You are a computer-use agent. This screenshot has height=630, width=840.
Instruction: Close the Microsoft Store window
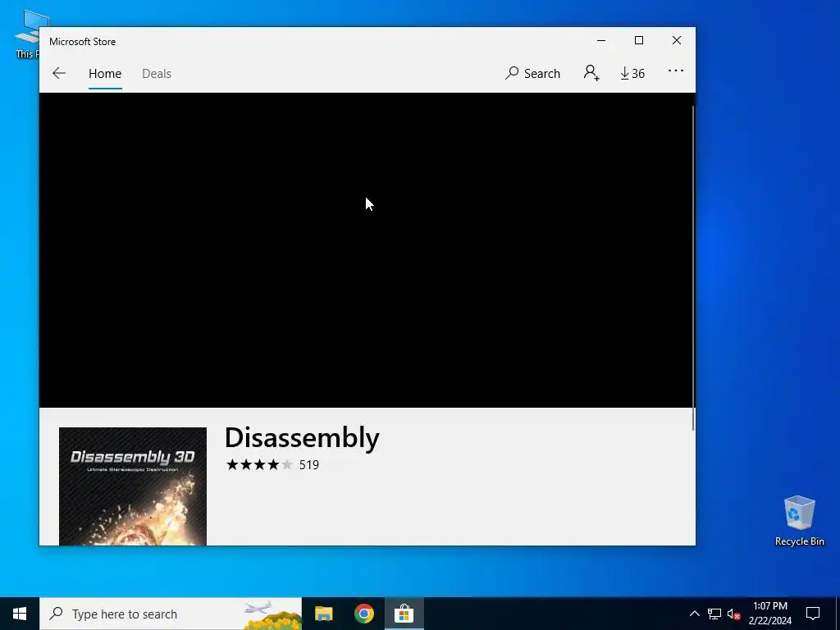(x=677, y=41)
